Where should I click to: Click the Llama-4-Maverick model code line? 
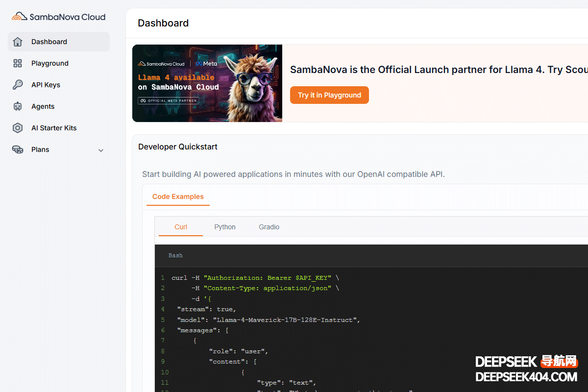tap(269, 320)
